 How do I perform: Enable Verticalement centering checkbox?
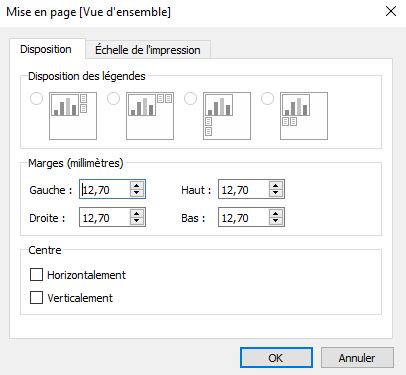click(37, 298)
